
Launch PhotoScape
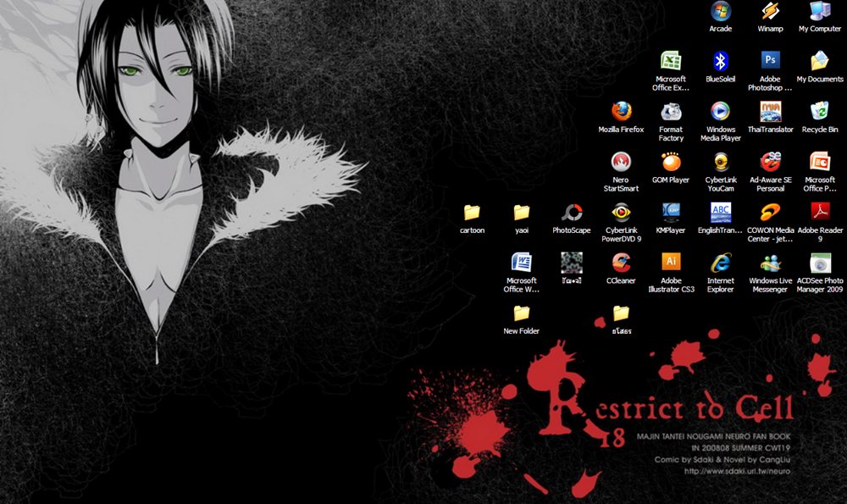coord(572,212)
